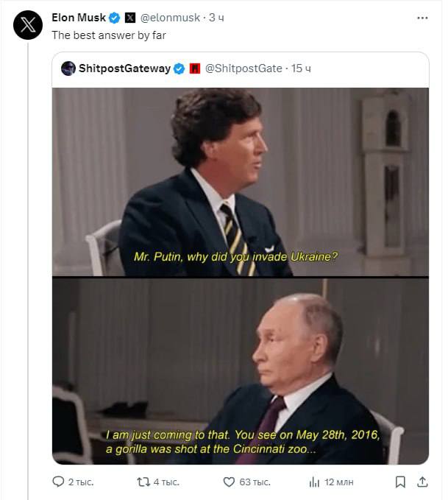Open the view count analytics icon

pos(314,482)
